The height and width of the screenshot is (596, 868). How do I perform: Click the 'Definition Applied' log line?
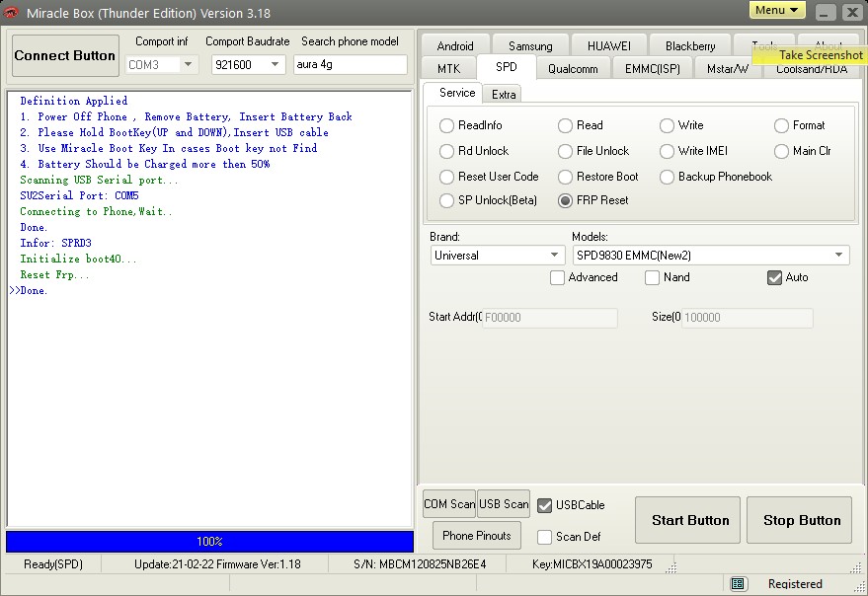pyautogui.click(x=74, y=101)
